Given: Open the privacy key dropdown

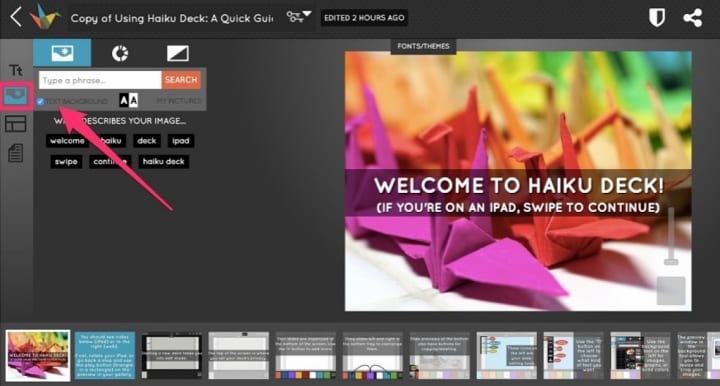Looking at the screenshot, I should tap(298, 17).
